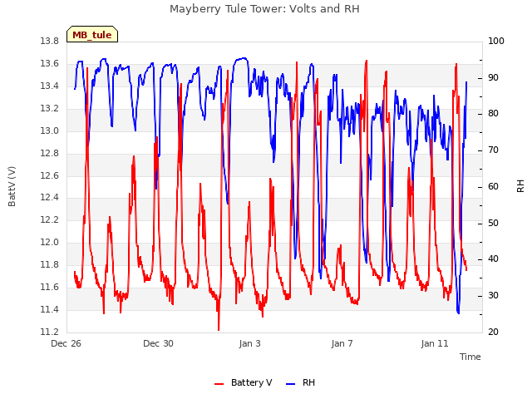
Task: Click the 60 RH tick label
Action: click(x=493, y=186)
